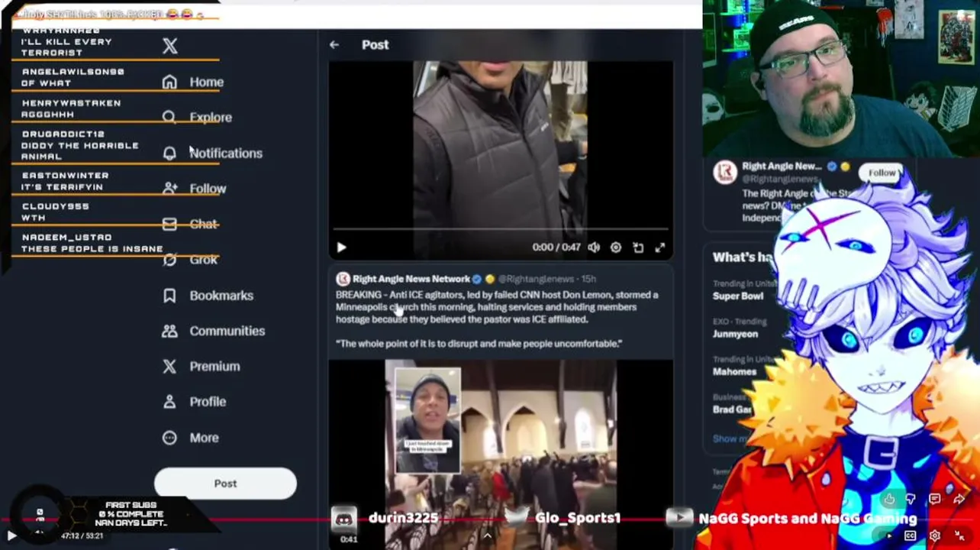This screenshot has height=550, width=980.
Task: Click 'NaGG Sports and NaGG Gaming' text
Action: tap(808, 519)
